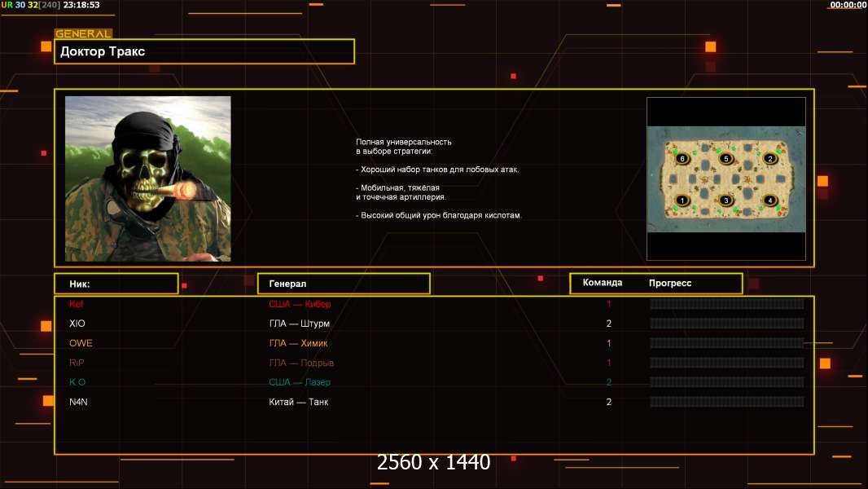The image size is (868, 489).
Task: Select start position 2 on the minimap
Action: pos(770,158)
